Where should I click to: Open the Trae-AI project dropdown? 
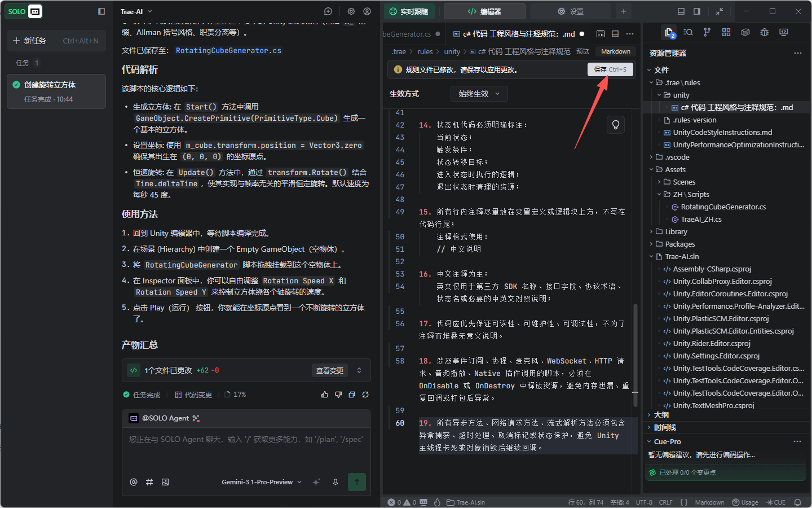tap(136, 11)
